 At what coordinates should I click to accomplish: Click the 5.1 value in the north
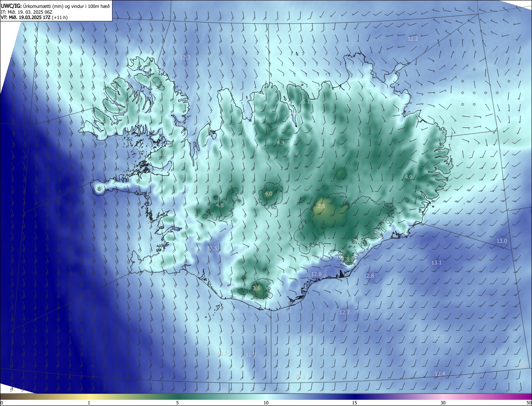(306, 102)
